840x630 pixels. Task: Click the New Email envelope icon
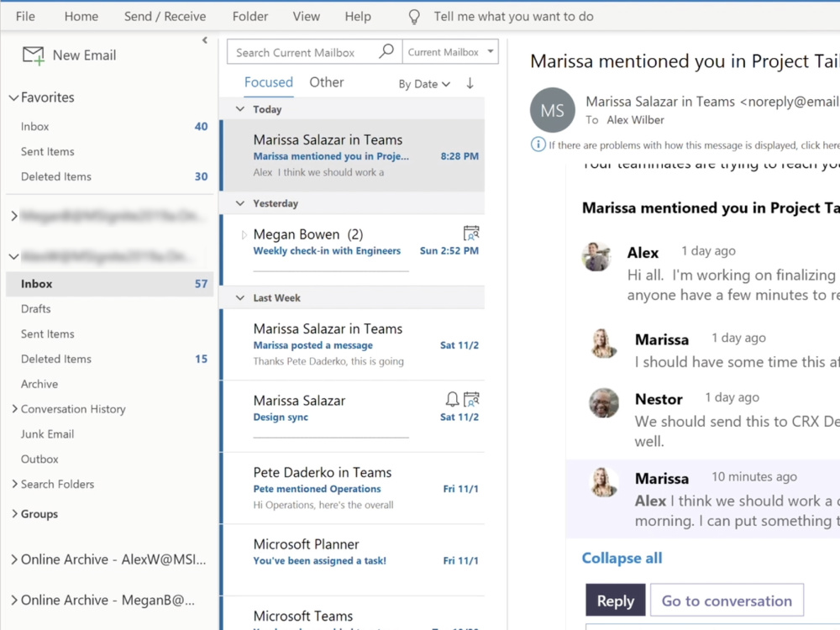34,55
